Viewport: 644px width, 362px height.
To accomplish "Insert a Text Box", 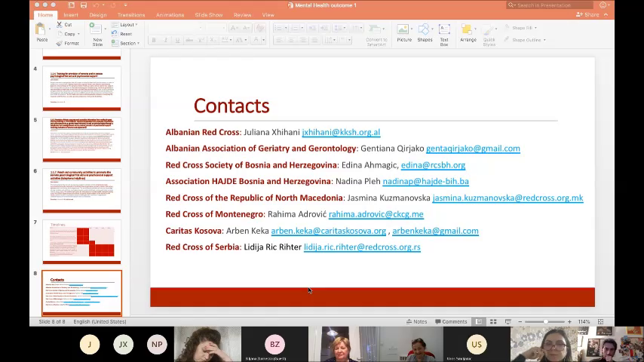I will (444, 35).
